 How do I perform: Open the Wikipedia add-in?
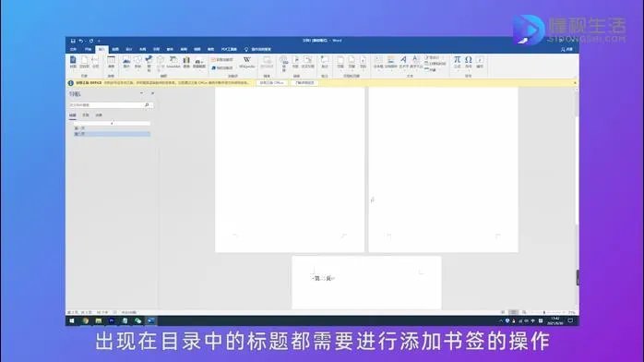[247, 62]
